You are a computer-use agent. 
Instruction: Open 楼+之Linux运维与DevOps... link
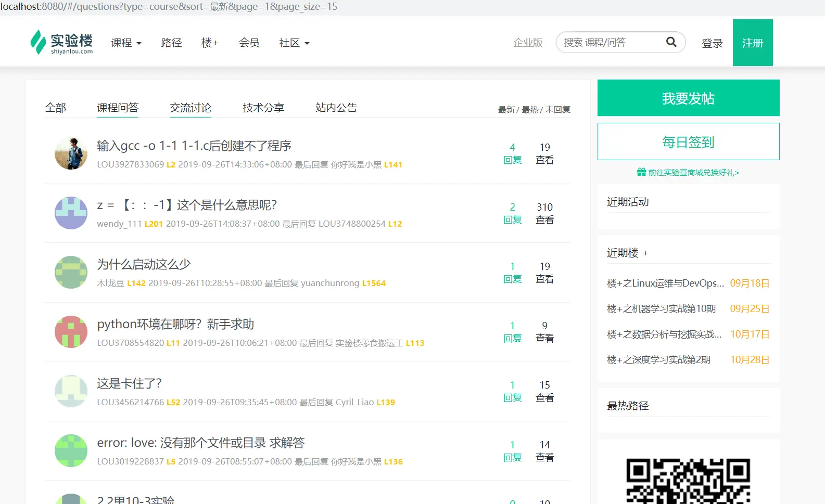point(665,283)
